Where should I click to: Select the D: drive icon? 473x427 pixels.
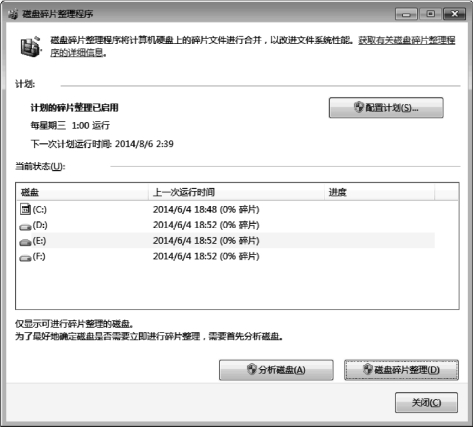pos(25,227)
